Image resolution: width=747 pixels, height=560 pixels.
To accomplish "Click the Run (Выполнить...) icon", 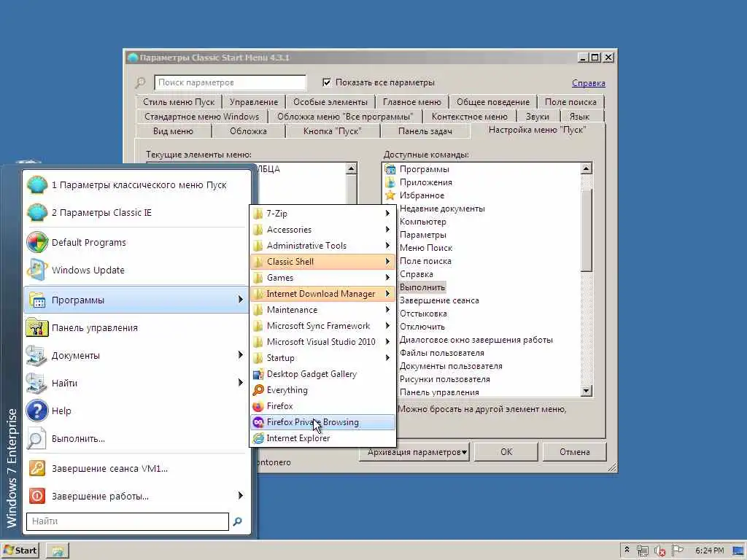I will 37,438.
